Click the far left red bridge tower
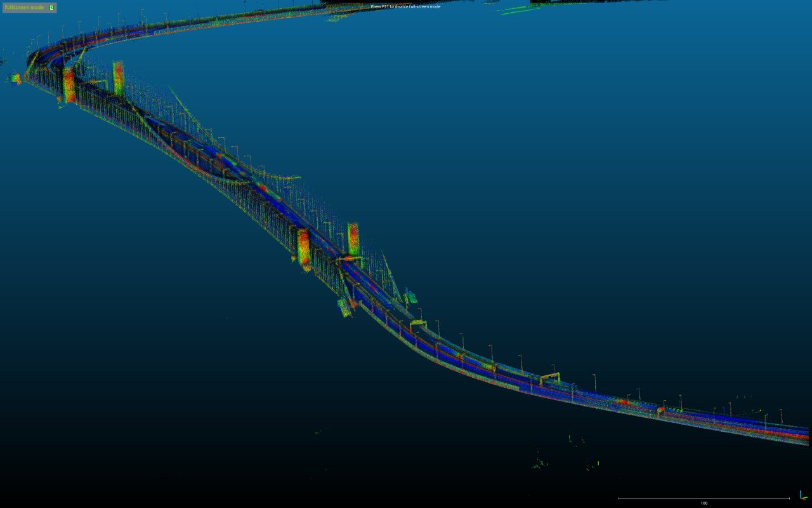Image resolution: width=812 pixels, height=508 pixels. (x=69, y=86)
